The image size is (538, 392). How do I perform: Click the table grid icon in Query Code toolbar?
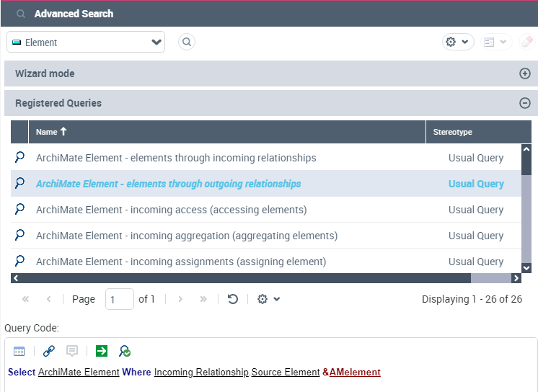pyautogui.click(x=19, y=351)
